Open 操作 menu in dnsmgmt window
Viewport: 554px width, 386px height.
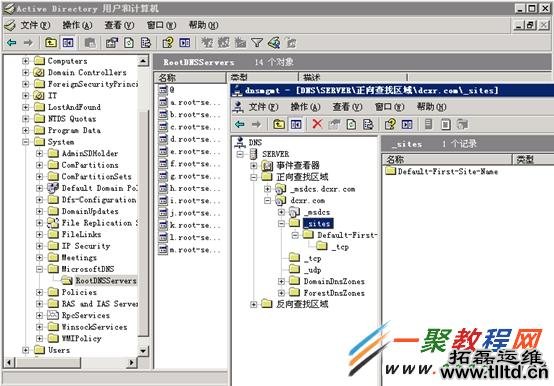pyautogui.click(x=305, y=106)
